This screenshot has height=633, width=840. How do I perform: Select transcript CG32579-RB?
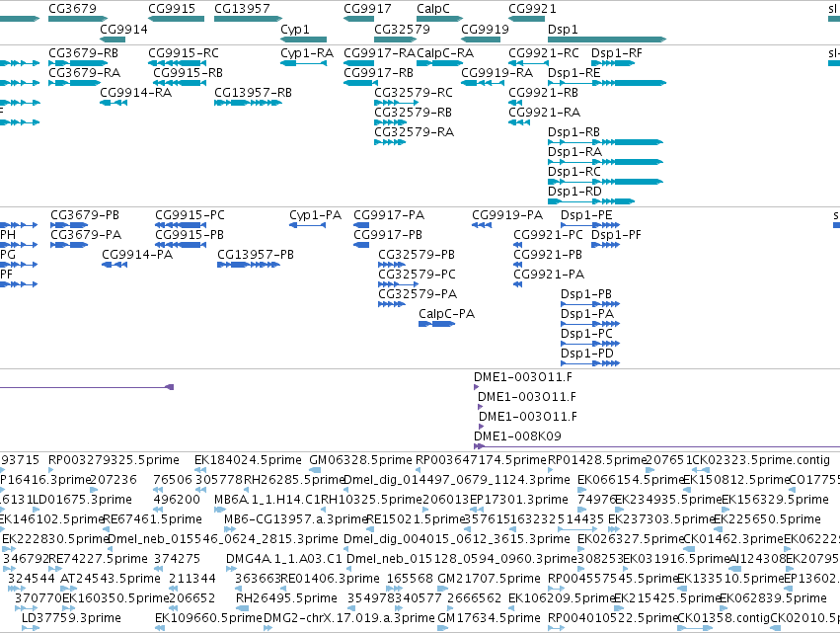pos(413,113)
